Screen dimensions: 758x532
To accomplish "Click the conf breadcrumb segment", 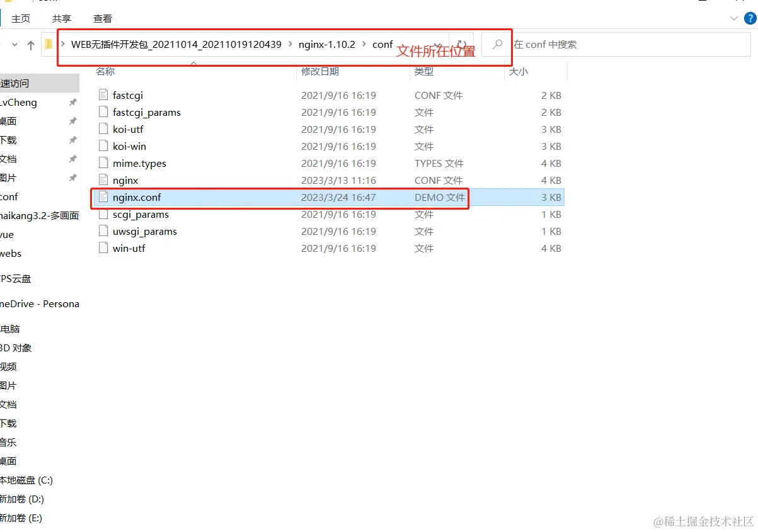I will [382, 45].
